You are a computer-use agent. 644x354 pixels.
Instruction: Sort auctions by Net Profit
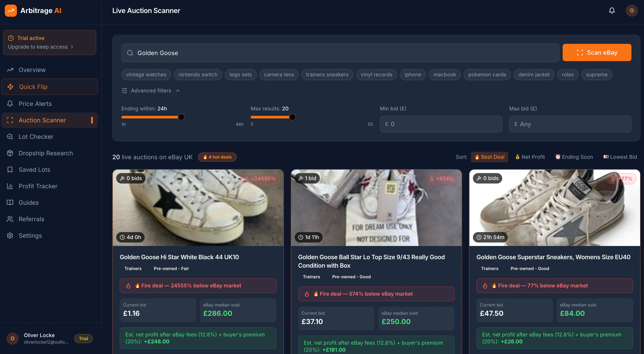tap(530, 157)
